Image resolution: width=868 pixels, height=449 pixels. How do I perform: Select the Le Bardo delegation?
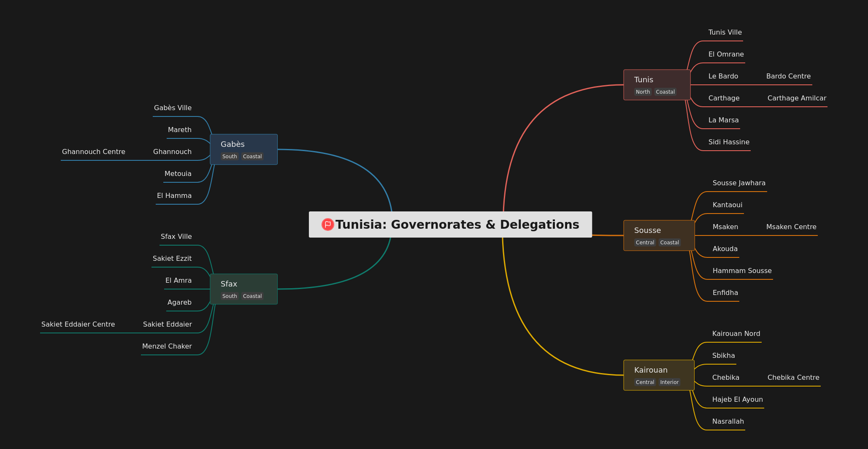pyautogui.click(x=723, y=76)
